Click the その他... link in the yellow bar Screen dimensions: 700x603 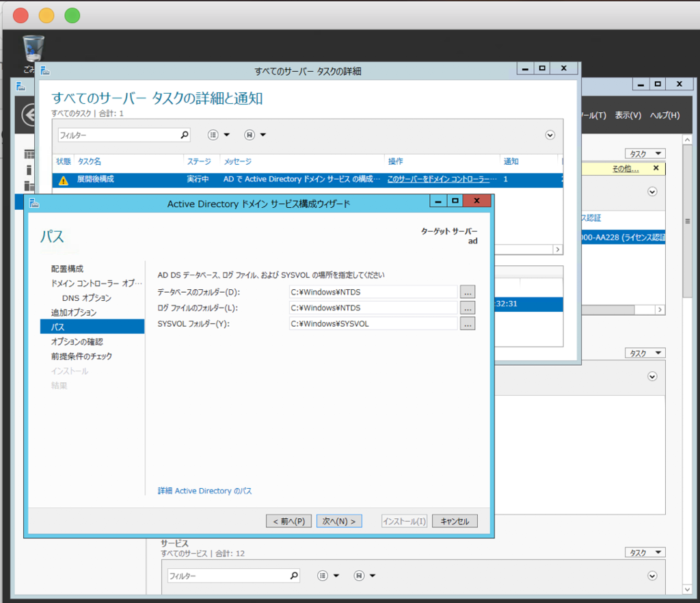625,169
